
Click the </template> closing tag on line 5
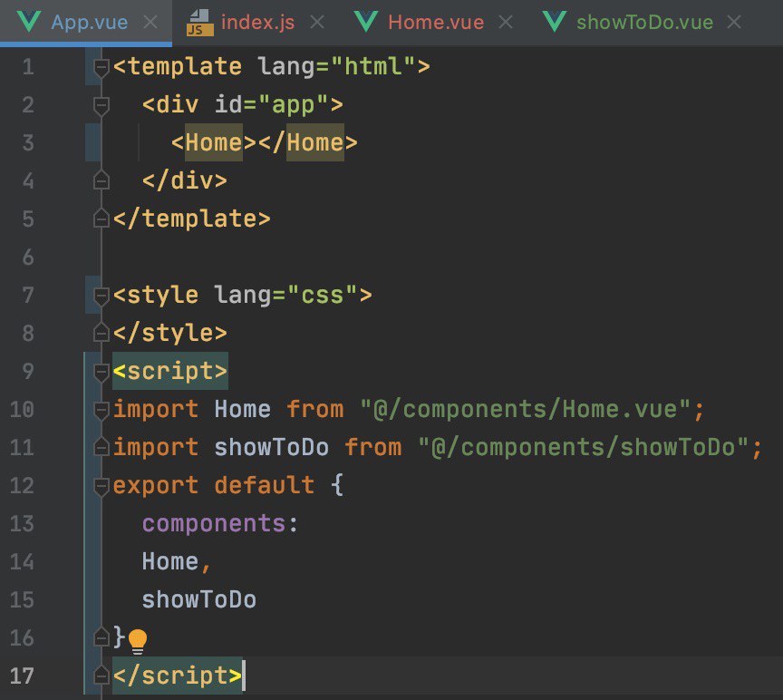(192, 219)
